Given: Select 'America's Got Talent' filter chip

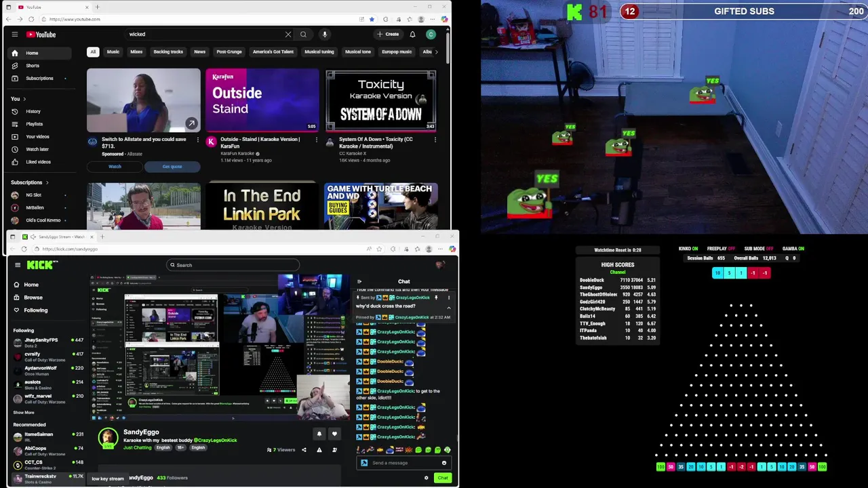Looking at the screenshot, I should [273, 52].
